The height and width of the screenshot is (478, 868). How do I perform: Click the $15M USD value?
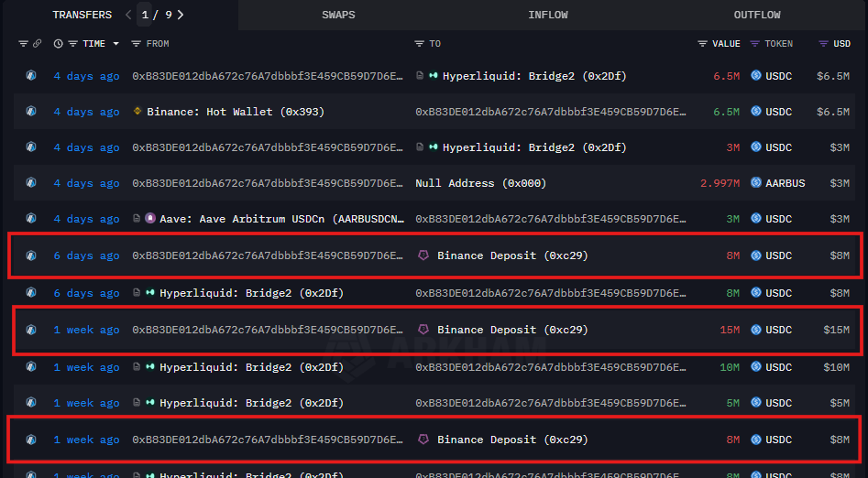836,330
